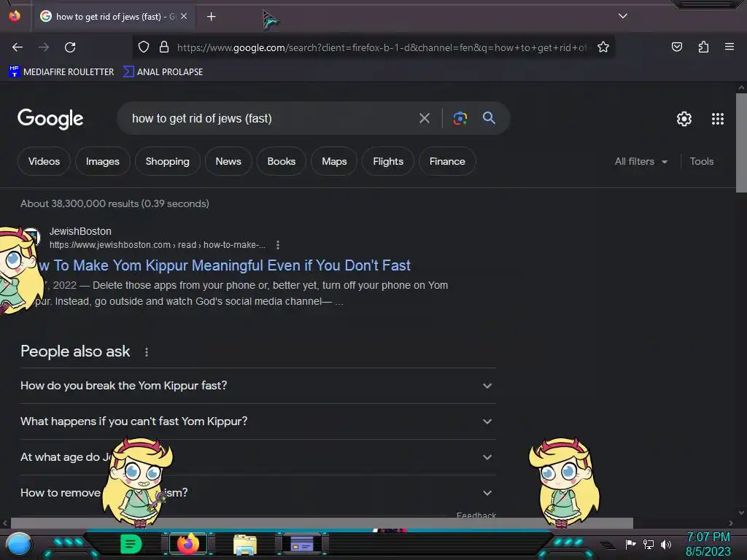Click the horizontal scrollbar thumb

click(x=322, y=523)
